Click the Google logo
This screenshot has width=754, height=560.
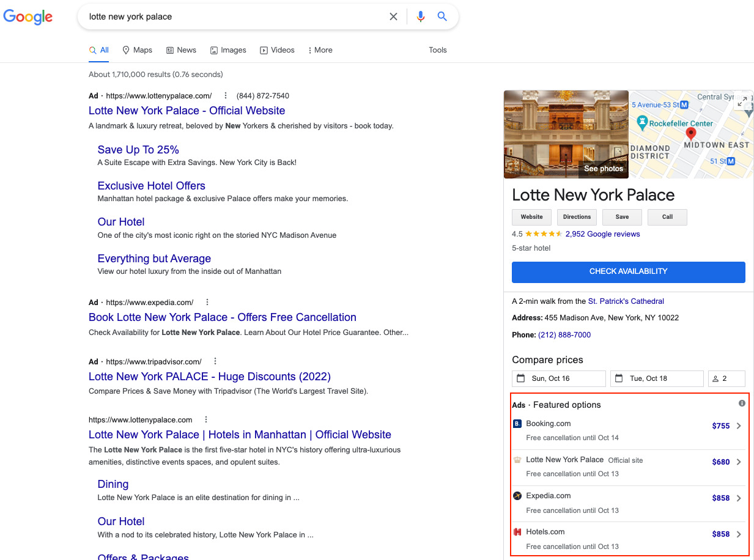pos(28,17)
